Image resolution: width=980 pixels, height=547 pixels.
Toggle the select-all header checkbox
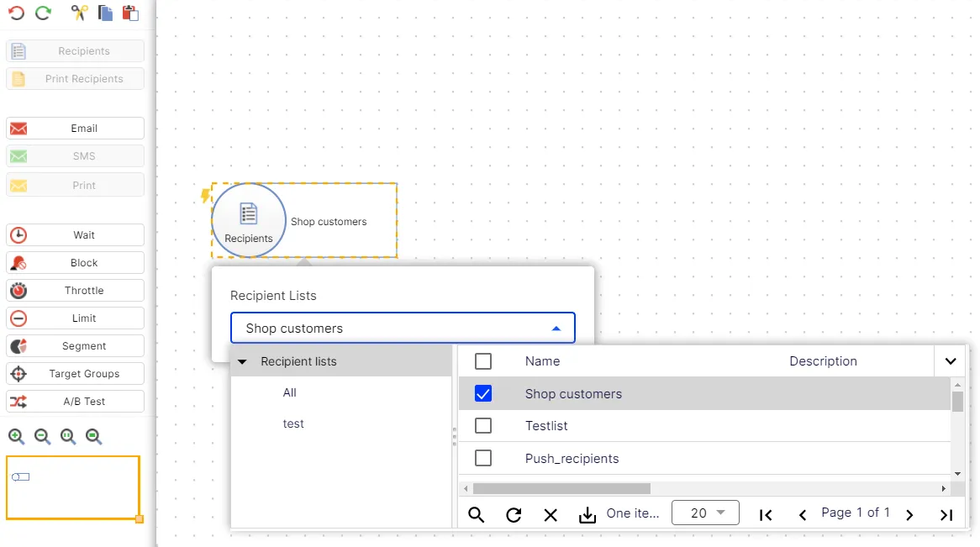(x=483, y=361)
